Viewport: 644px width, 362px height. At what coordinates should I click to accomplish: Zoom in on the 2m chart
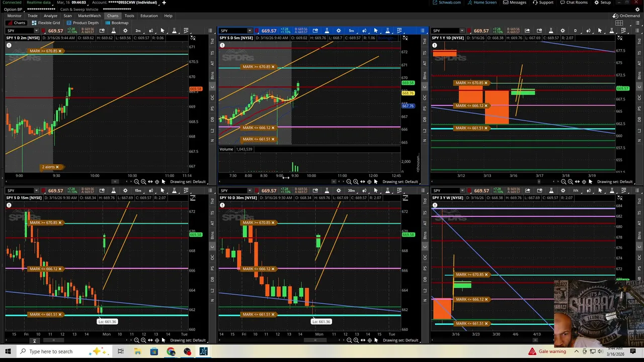143,182
